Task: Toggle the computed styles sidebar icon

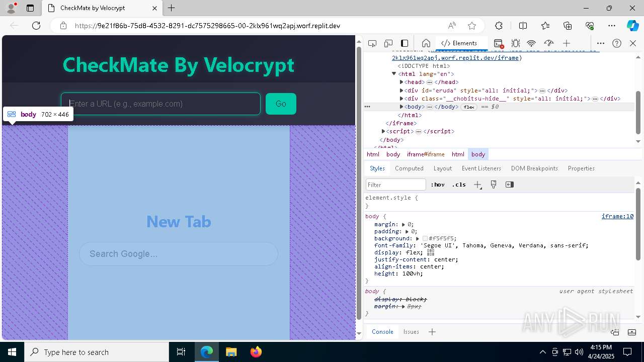Action: coord(510,185)
